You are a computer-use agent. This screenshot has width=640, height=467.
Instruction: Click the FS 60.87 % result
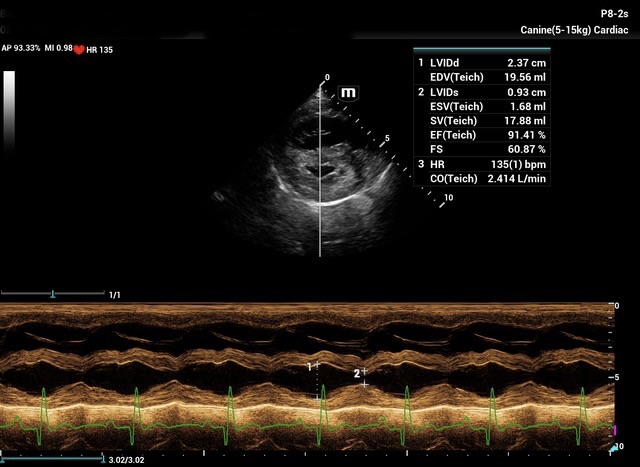487,149
